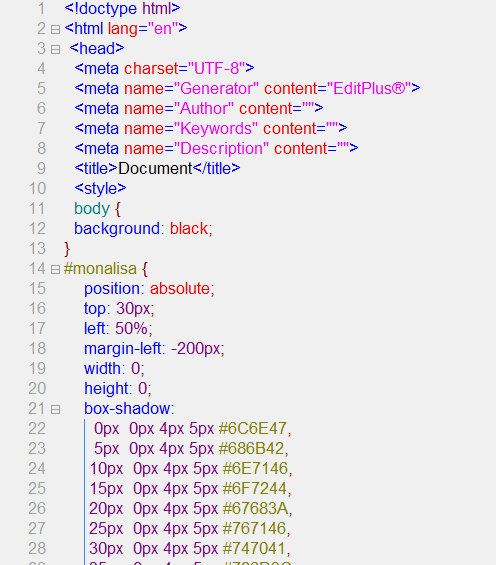The width and height of the screenshot is (496, 565).
Task: Collapse the #monalisa rule fold marker
Action: pos(55,270)
